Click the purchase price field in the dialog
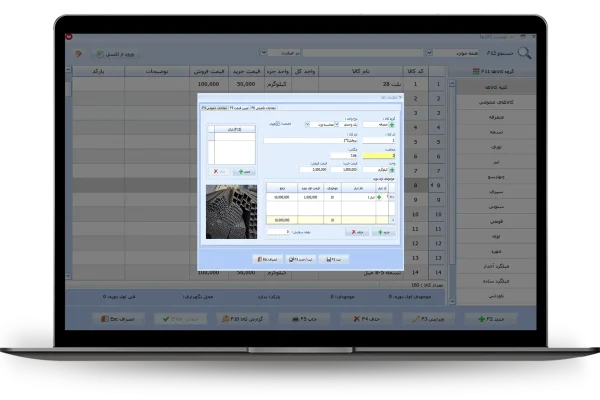 [344, 169]
